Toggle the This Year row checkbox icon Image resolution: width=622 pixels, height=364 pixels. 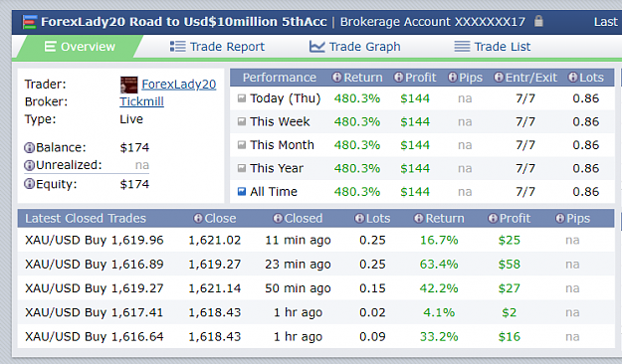pos(242,168)
